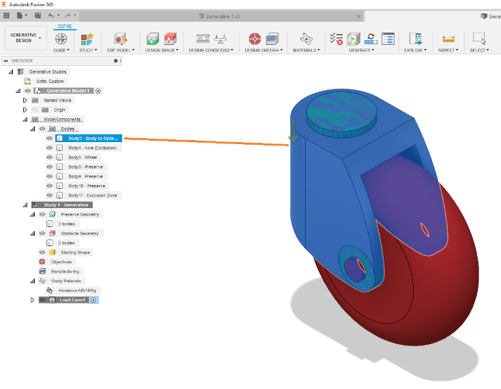501x389 pixels.
Task: Open the Materials dropdown menu
Action: 306,50
